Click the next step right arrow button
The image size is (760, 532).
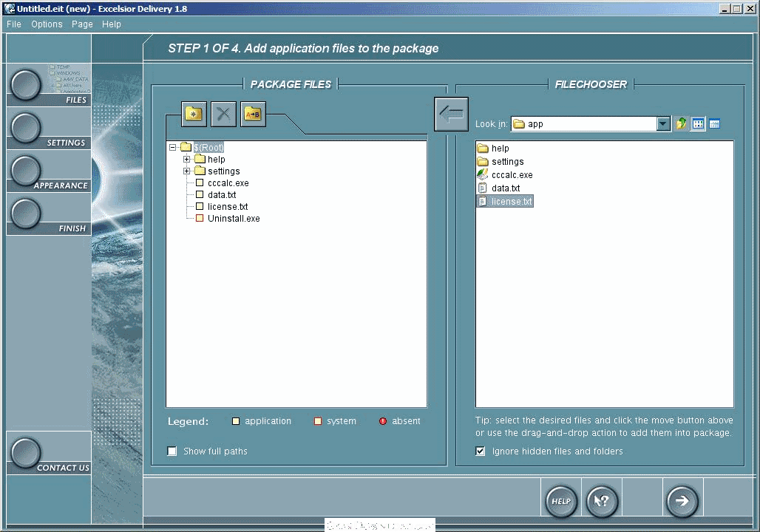pyautogui.click(x=682, y=501)
